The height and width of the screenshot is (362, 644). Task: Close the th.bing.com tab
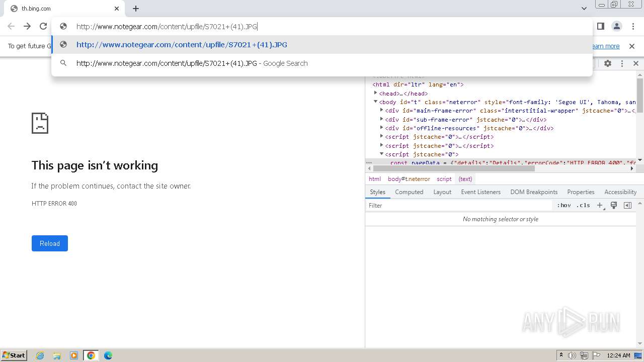(x=117, y=9)
